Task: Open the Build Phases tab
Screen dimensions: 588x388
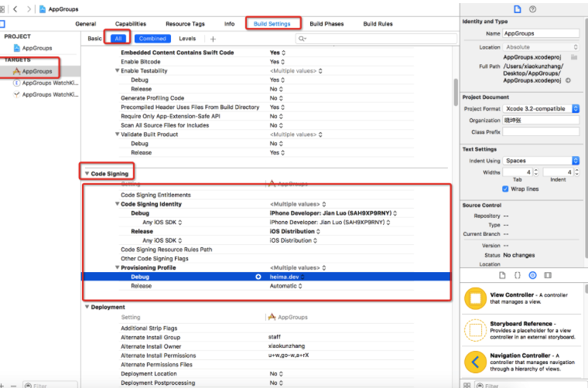Action: click(326, 24)
